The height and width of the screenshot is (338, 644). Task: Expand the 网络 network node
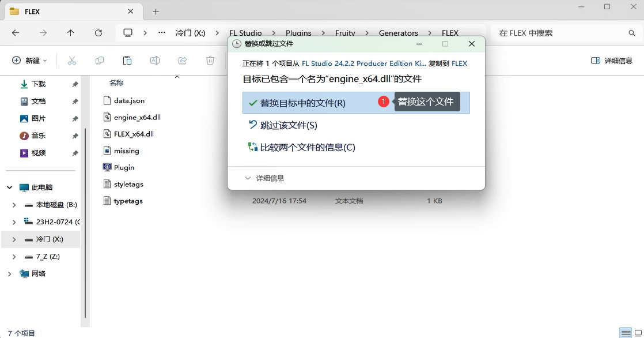pos(9,274)
